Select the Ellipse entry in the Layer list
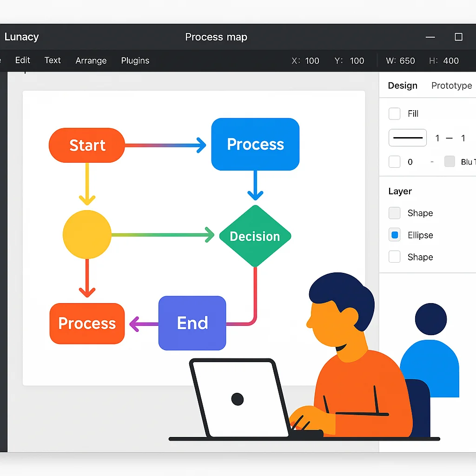The height and width of the screenshot is (476, 476). click(x=421, y=235)
